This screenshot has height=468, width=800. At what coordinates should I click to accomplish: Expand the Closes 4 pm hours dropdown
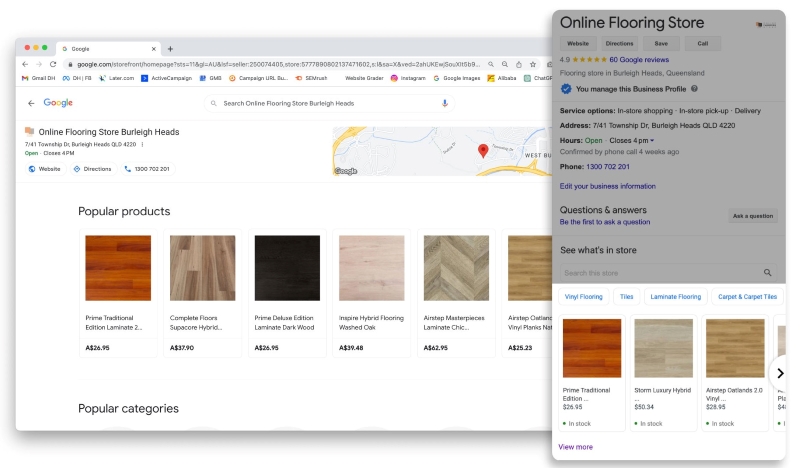pyautogui.click(x=632, y=140)
